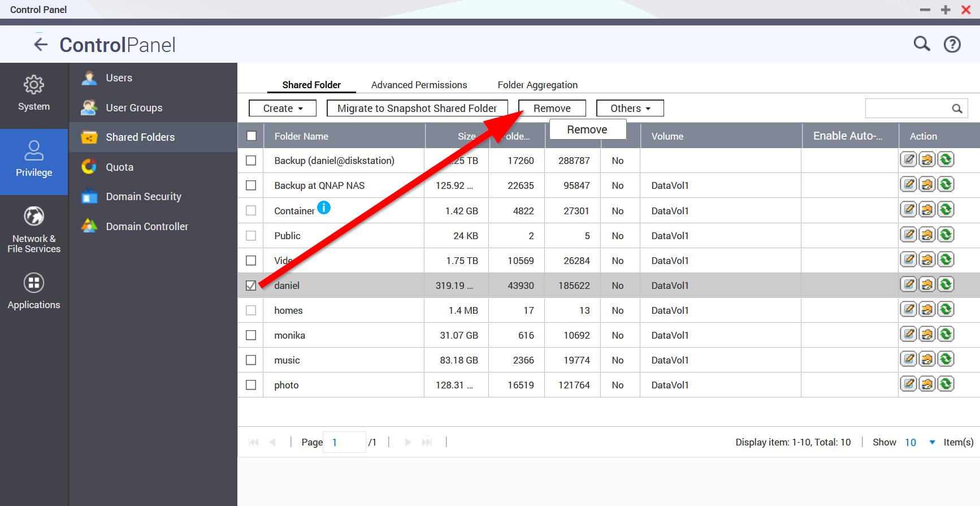Click the Action column header

click(939, 136)
